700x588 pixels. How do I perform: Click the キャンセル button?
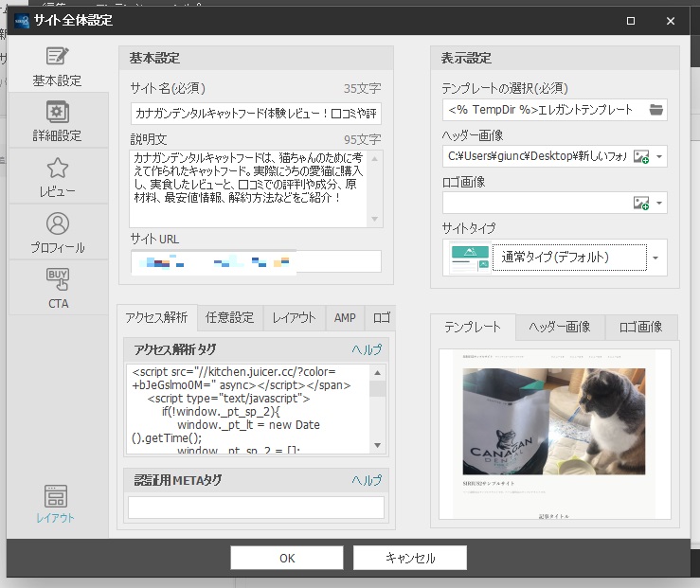point(410,558)
